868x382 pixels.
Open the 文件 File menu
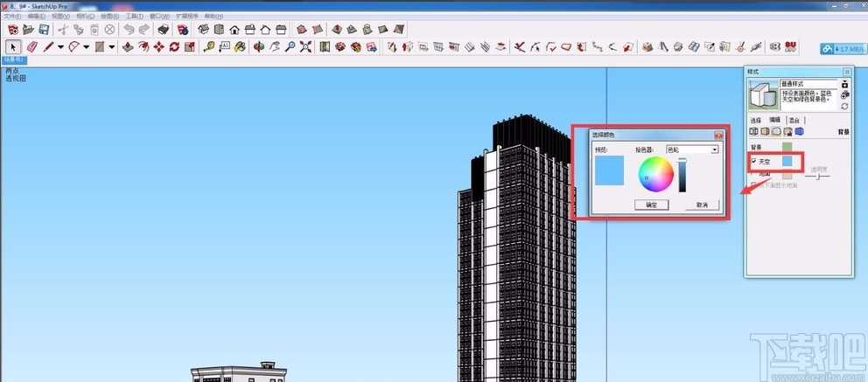(12, 16)
